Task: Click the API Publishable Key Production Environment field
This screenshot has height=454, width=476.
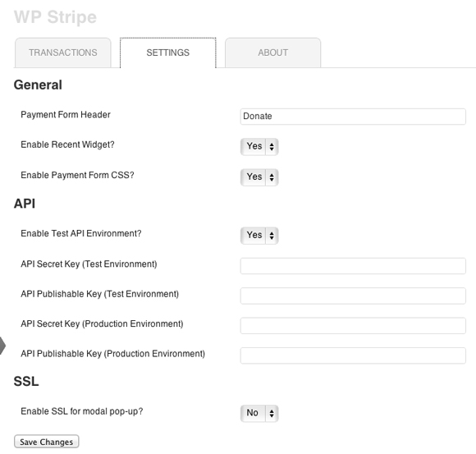Action: tap(353, 355)
